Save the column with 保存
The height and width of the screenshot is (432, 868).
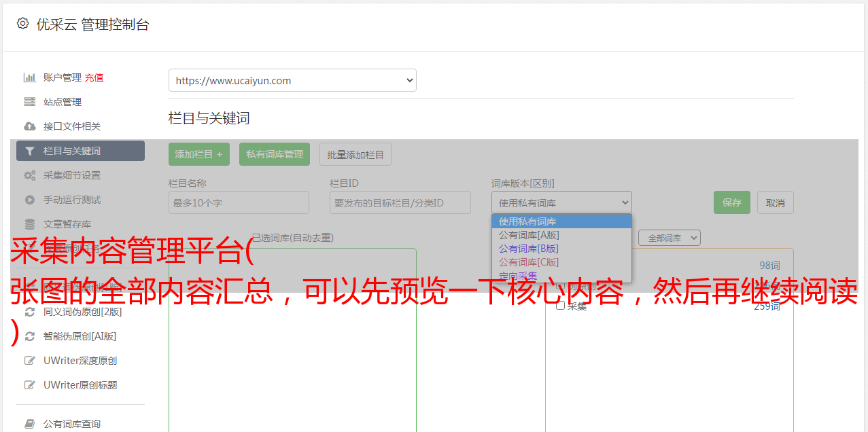pos(732,202)
